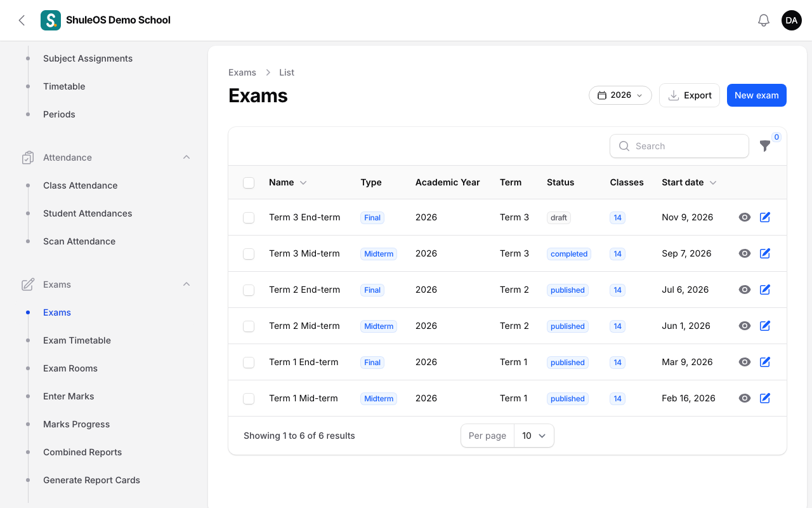Click the back arrow icon in header
812x508 pixels.
pyautogui.click(x=22, y=20)
